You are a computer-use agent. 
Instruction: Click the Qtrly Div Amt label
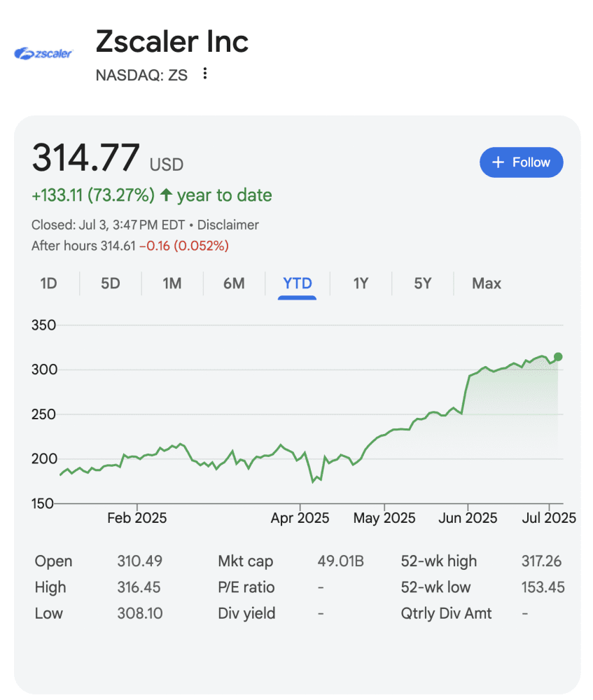pos(446,613)
